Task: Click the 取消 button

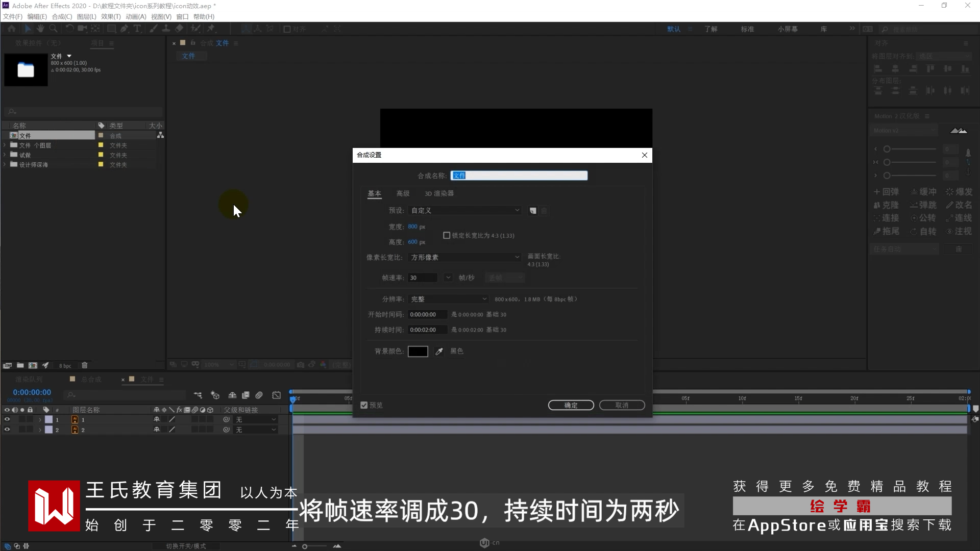Action: tap(622, 405)
